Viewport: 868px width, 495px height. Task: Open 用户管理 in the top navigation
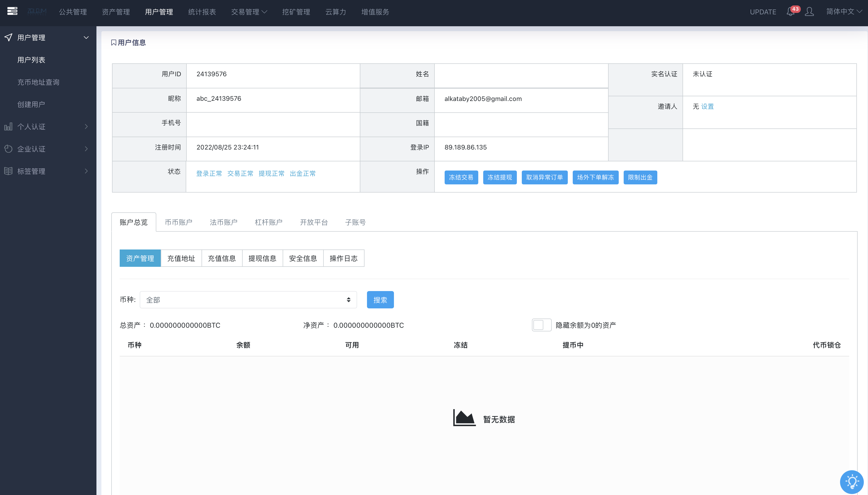click(159, 12)
